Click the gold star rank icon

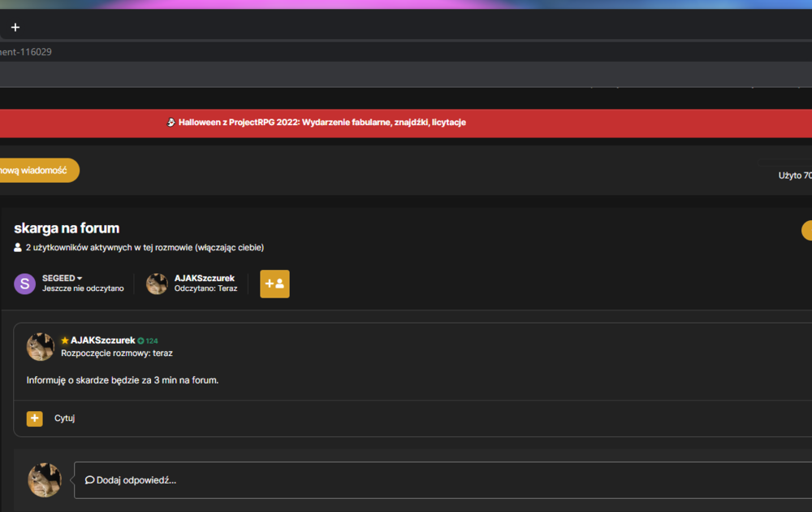click(65, 341)
